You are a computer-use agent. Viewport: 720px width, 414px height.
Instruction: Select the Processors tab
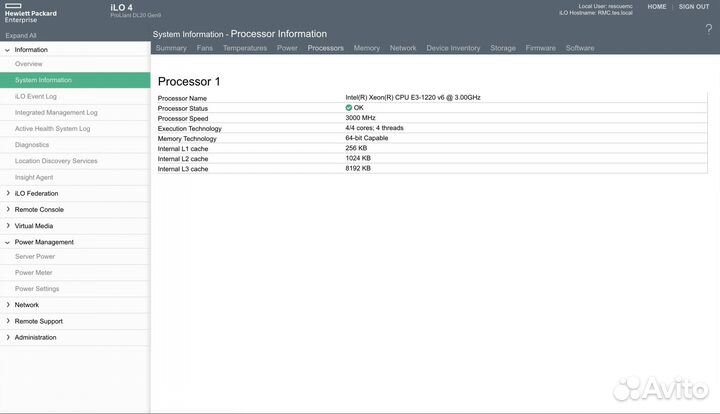(x=326, y=48)
